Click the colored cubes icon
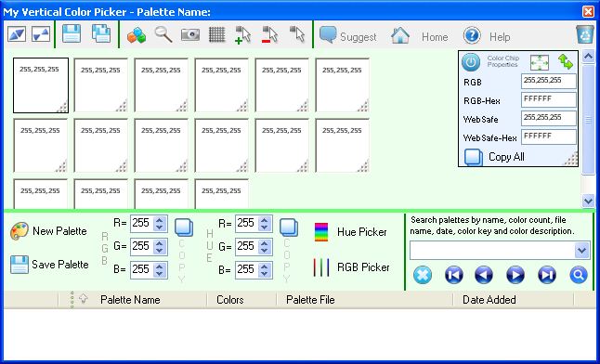 (137, 35)
